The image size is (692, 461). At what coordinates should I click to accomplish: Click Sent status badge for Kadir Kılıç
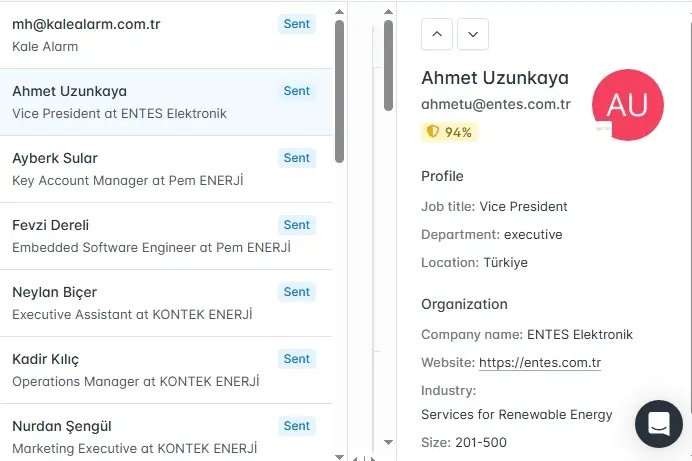click(x=297, y=359)
